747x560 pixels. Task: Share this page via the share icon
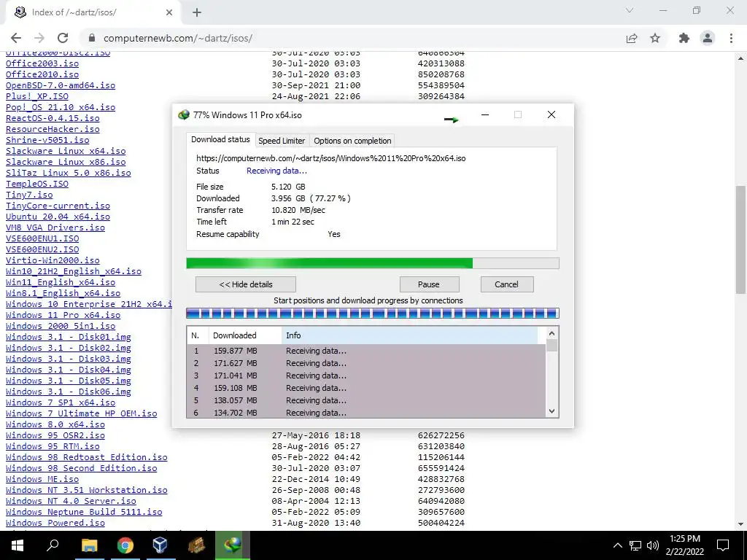pyautogui.click(x=632, y=38)
